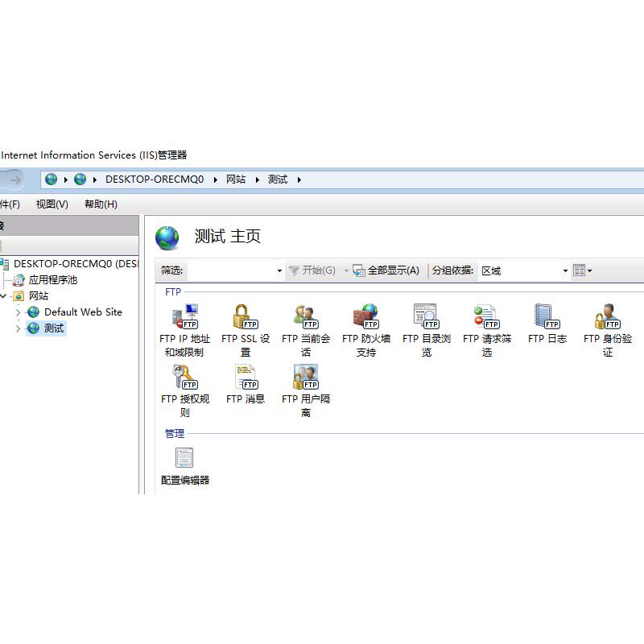Select Default Web Site in tree
The image size is (644, 644).
pyautogui.click(x=83, y=312)
